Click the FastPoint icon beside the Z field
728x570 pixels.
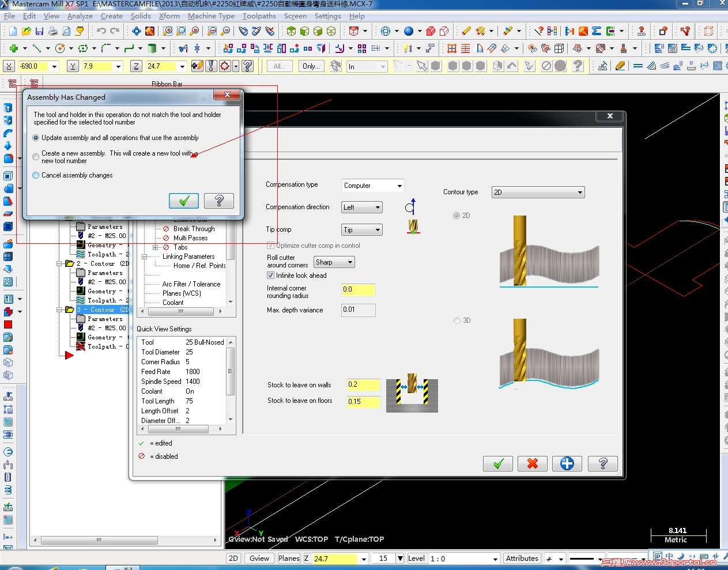tap(197, 66)
